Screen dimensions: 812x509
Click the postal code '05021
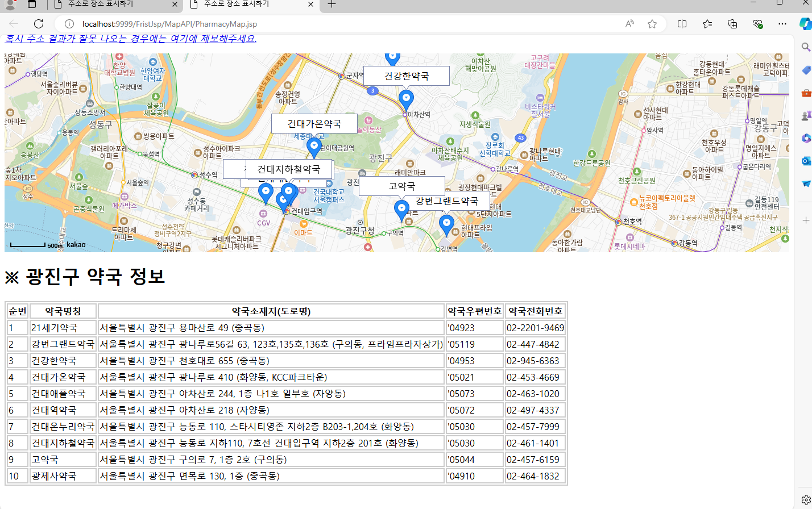pos(461,377)
